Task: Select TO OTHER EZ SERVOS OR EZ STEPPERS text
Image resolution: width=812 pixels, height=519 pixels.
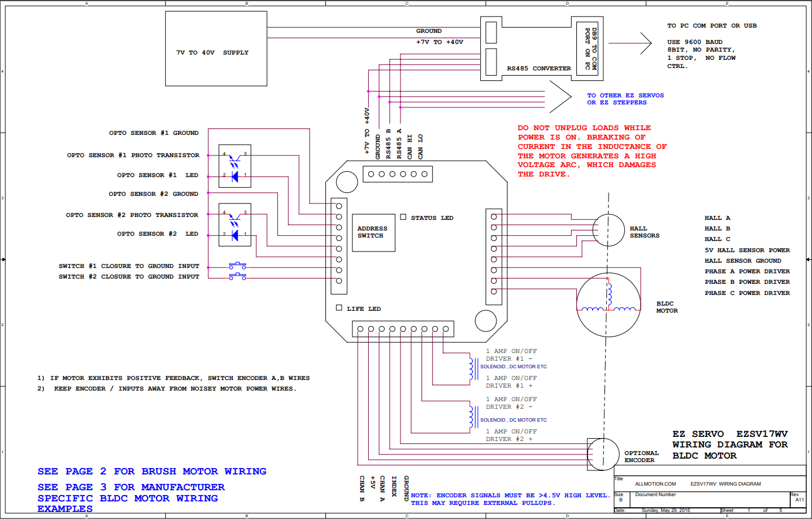Action: pos(626,99)
